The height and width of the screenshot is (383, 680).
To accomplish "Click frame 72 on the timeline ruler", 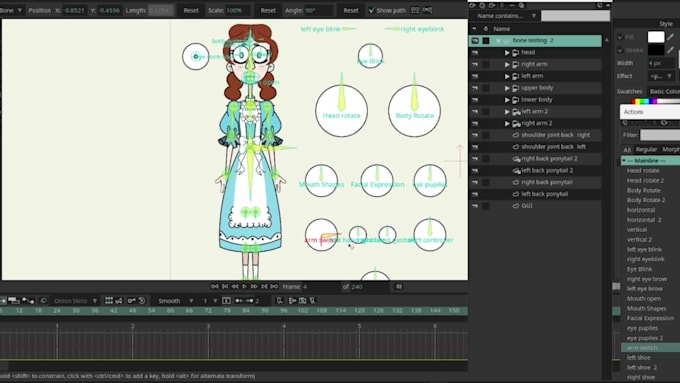I will pyautogui.click(x=208, y=311).
